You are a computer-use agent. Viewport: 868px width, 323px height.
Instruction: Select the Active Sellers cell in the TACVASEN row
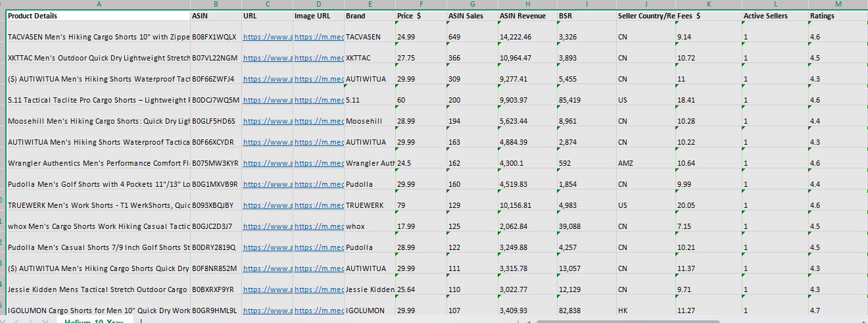coord(775,32)
